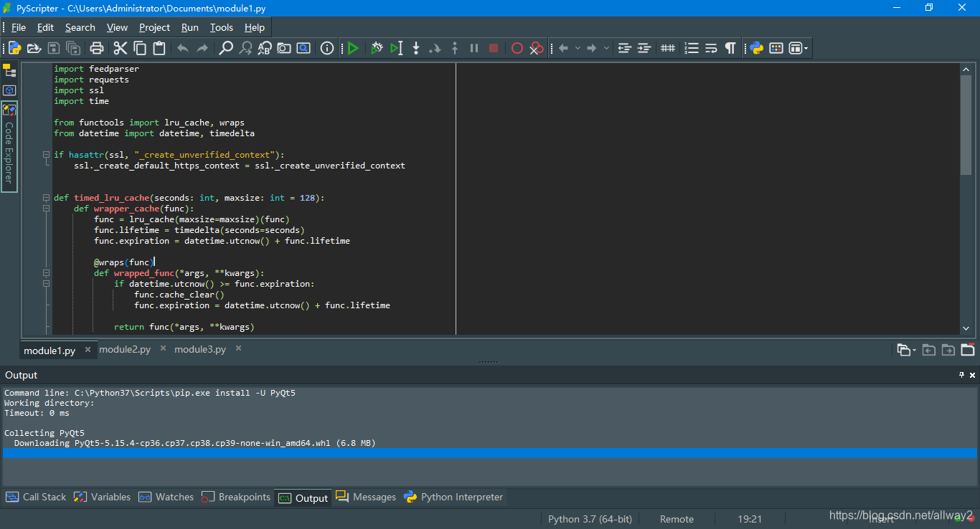The width and height of the screenshot is (980, 529).
Task: Show the Breakpoints panel
Action: pos(241,497)
